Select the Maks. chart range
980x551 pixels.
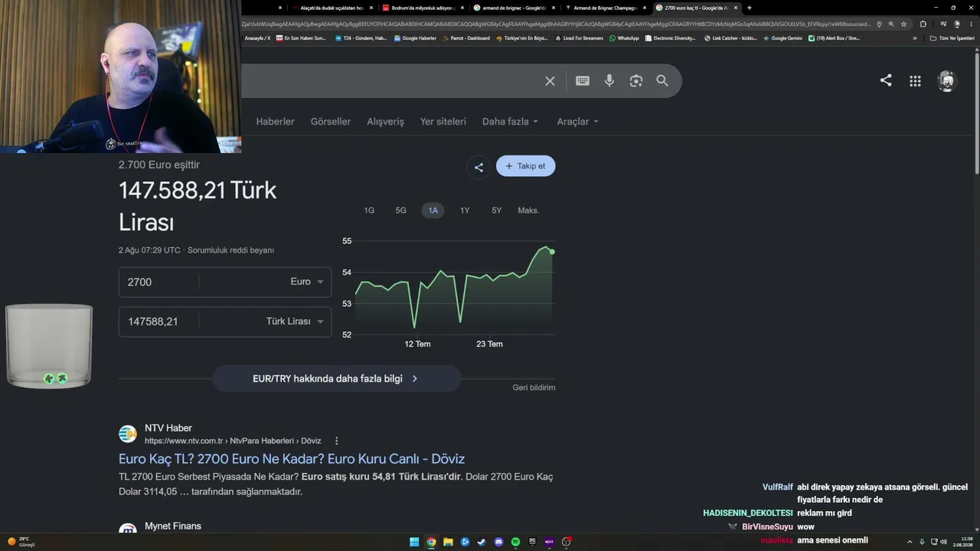tap(528, 210)
